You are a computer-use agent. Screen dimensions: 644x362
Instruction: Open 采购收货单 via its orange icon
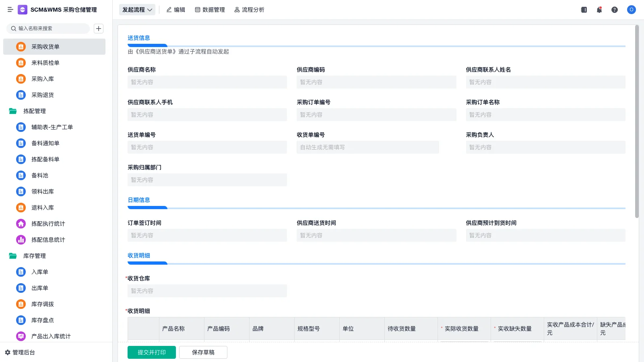[x=21, y=47]
